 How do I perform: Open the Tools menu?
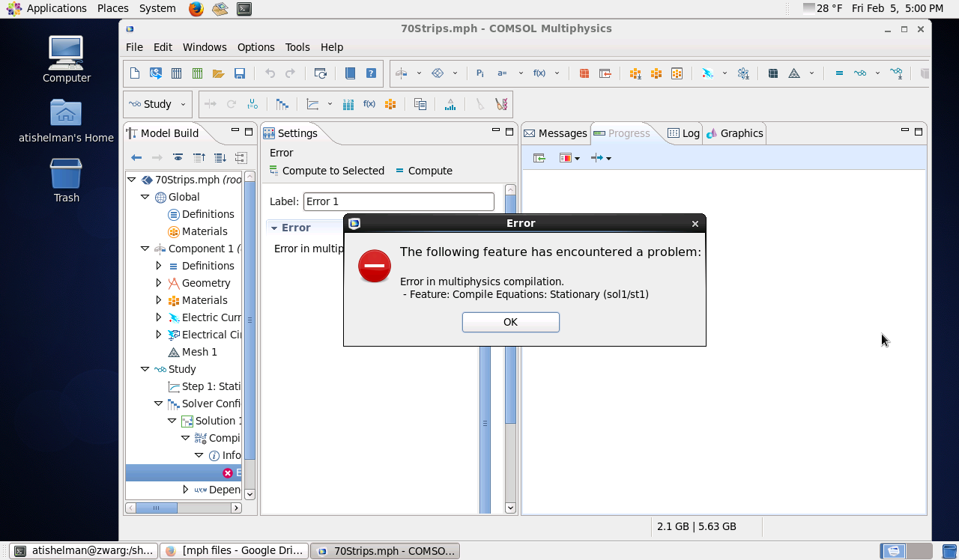297,46
